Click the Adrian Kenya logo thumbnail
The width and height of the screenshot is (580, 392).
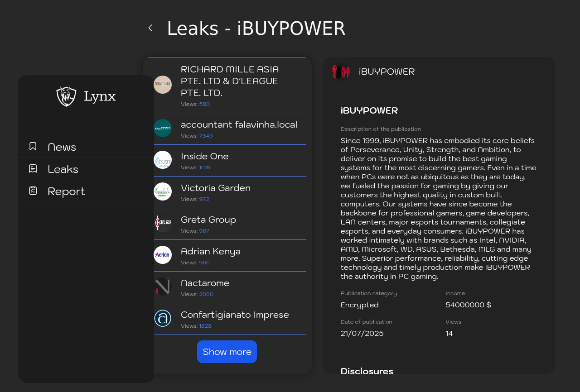(x=163, y=255)
